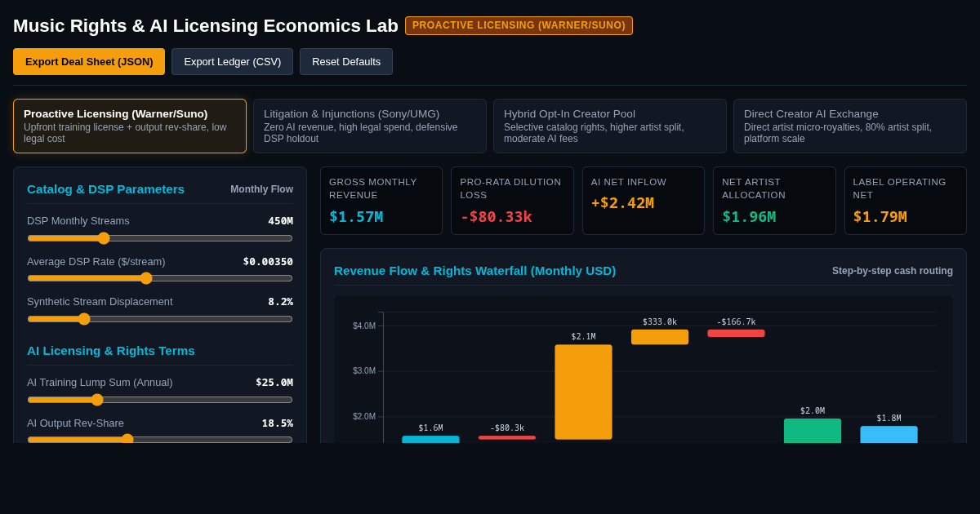Open Direct Creator AI Exchange scenario

tap(850, 126)
